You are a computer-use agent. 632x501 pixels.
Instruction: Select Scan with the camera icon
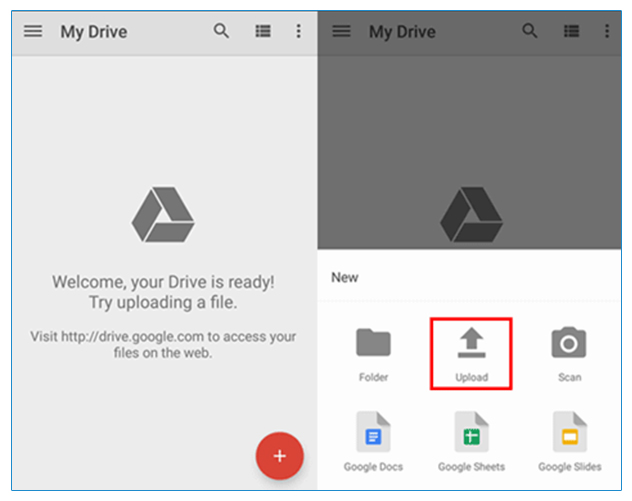569,354
